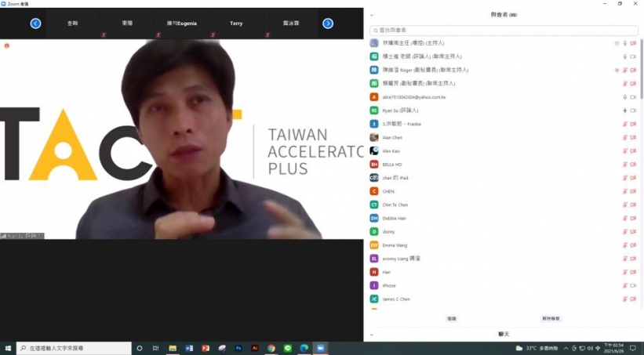
Task: Open the LINE app in the taskbar
Action: coord(287,348)
